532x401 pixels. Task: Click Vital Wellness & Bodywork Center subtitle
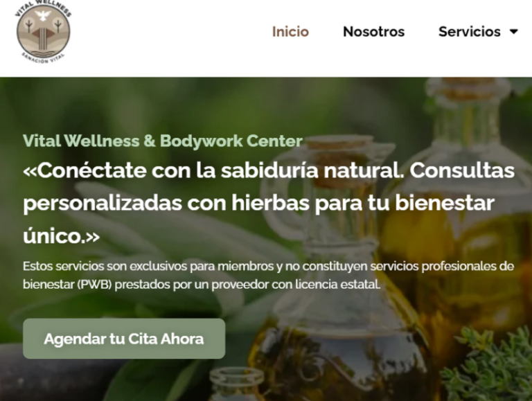click(163, 141)
